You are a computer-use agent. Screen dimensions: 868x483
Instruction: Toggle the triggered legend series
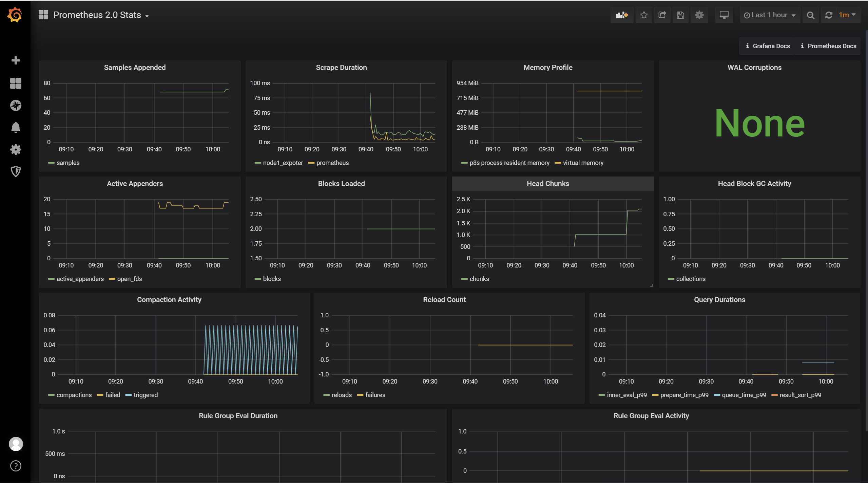coord(146,395)
